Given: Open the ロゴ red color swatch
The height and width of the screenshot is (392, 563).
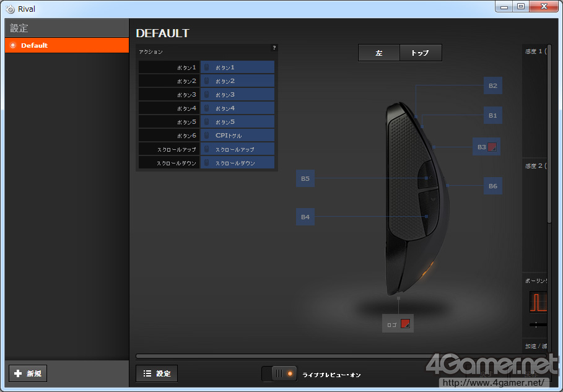Looking at the screenshot, I should point(405,323).
